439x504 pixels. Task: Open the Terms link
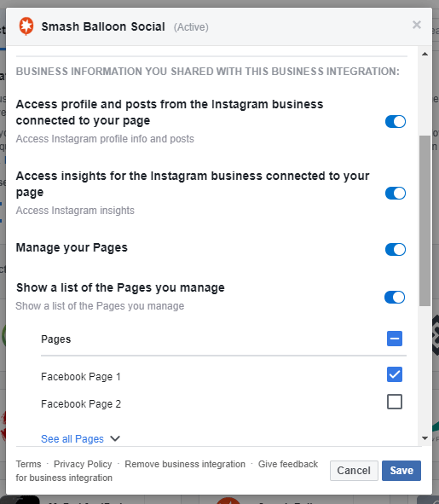[29, 464]
